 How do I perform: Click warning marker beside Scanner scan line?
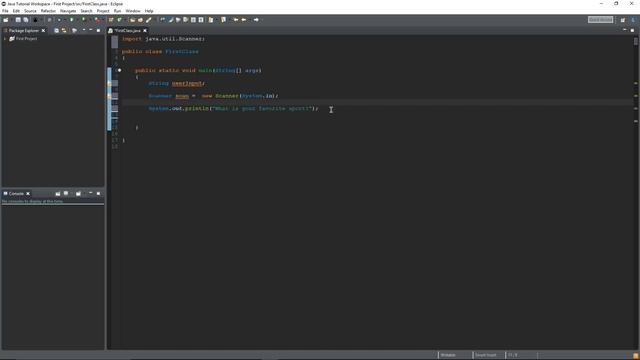coord(109,96)
